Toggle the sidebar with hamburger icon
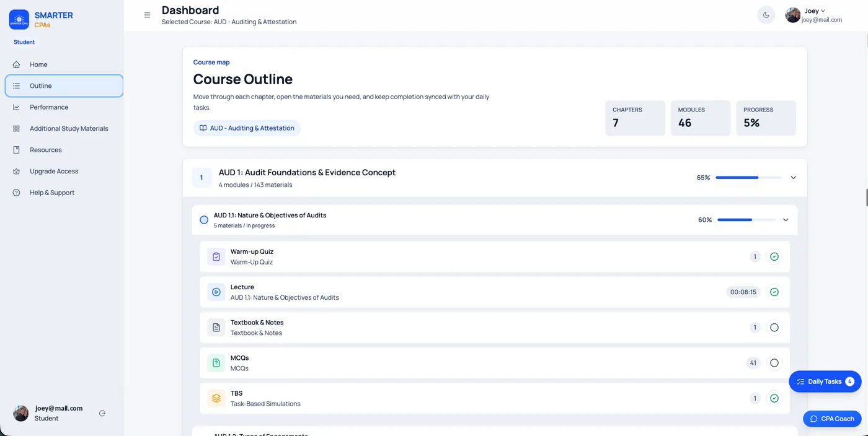This screenshot has width=868, height=436. [x=147, y=15]
